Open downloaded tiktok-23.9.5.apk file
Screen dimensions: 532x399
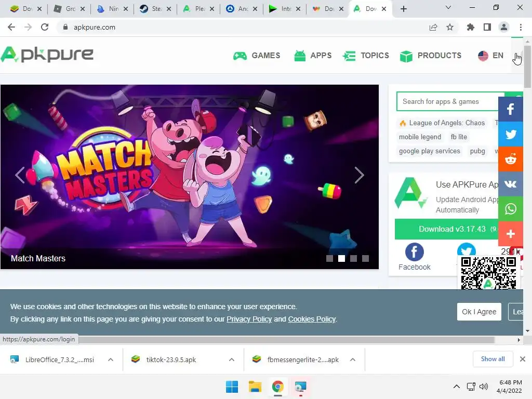click(164, 360)
